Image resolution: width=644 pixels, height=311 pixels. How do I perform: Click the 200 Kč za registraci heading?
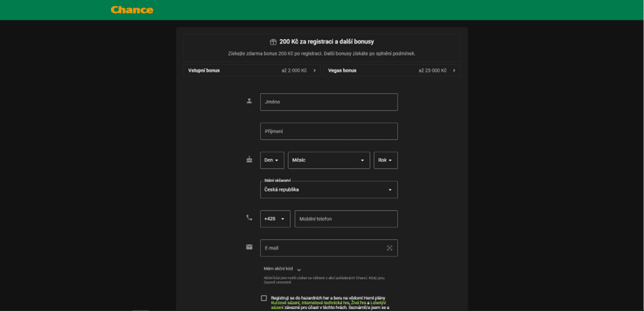click(326, 42)
